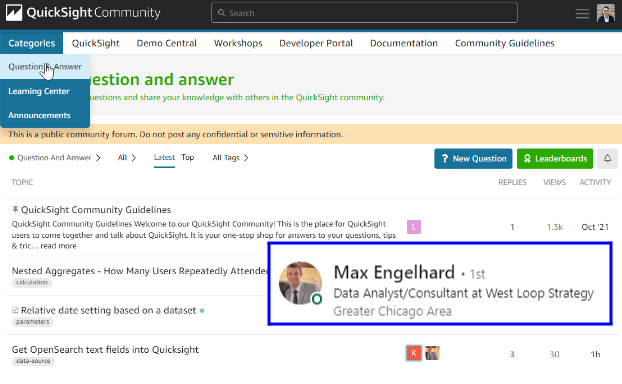Click the QuickSight Community logo icon
The image size is (622, 384).
pyautogui.click(x=14, y=13)
